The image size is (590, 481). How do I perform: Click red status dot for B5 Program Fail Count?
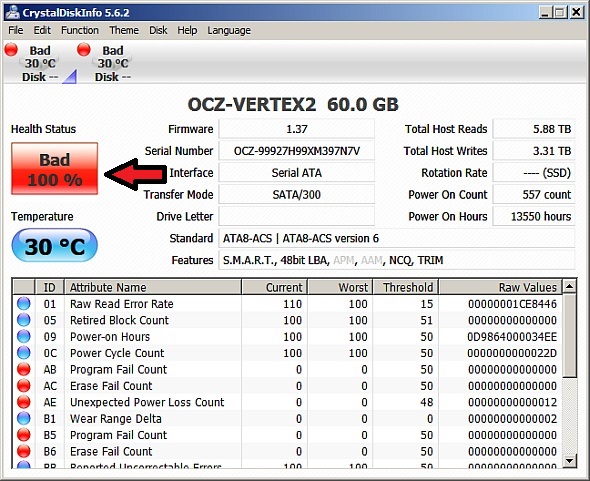(x=23, y=435)
